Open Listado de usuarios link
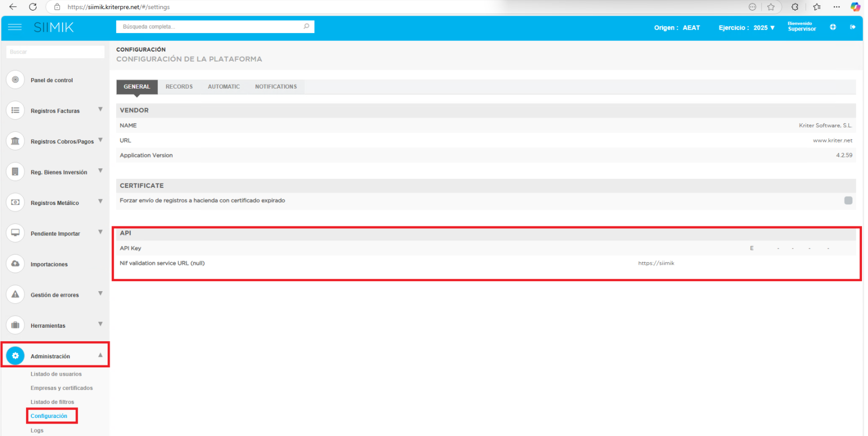Screen dimensions: 868x436 click(56, 374)
